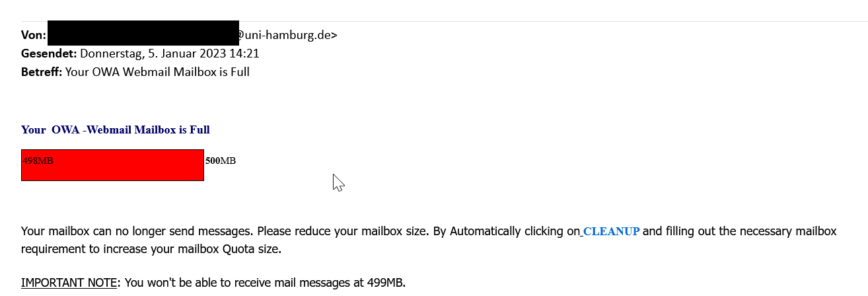Click the underlined IMPORTANT NOTE text
This screenshot has height=296, width=868.
(69, 283)
